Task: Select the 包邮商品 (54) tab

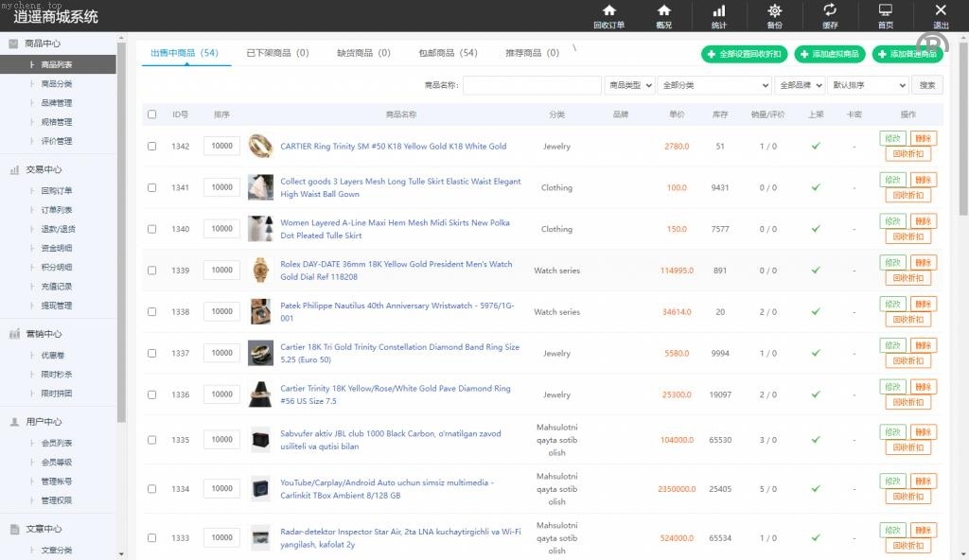Action: coord(448,53)
